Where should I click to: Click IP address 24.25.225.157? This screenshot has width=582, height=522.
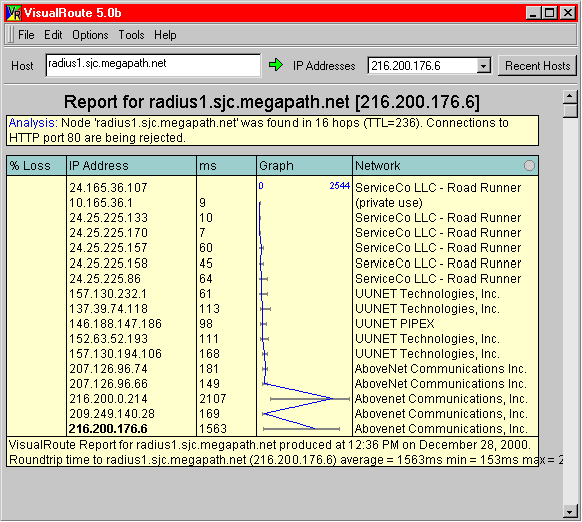108,248
